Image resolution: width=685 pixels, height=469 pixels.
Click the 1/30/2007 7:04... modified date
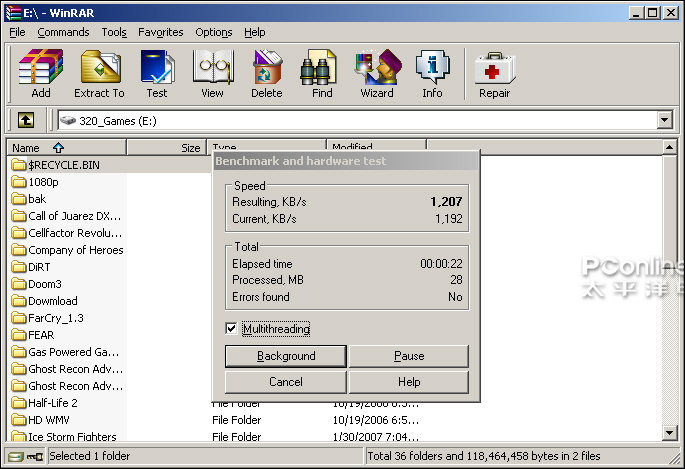coord(376,436)
